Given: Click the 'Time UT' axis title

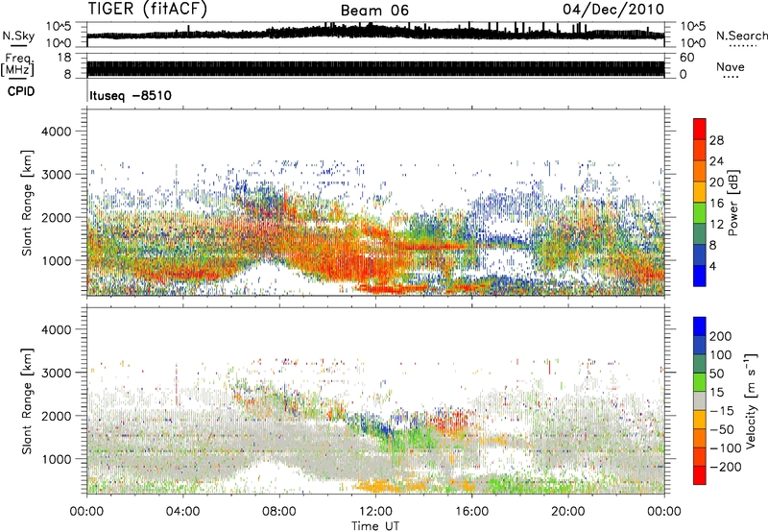Looking at the screenshot, I should [x=375, y=525].
